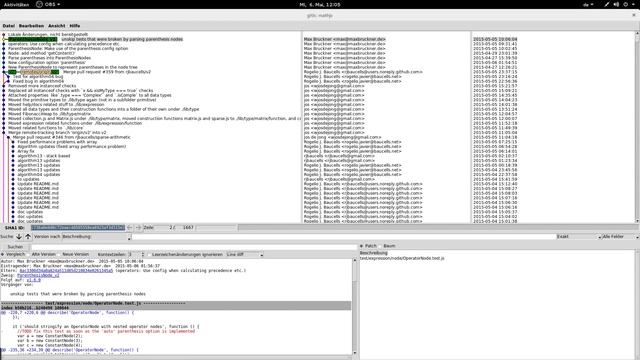Open the 'Folgt auf' tag link
The image size is (640, 360).
click(x=33, y=280)
